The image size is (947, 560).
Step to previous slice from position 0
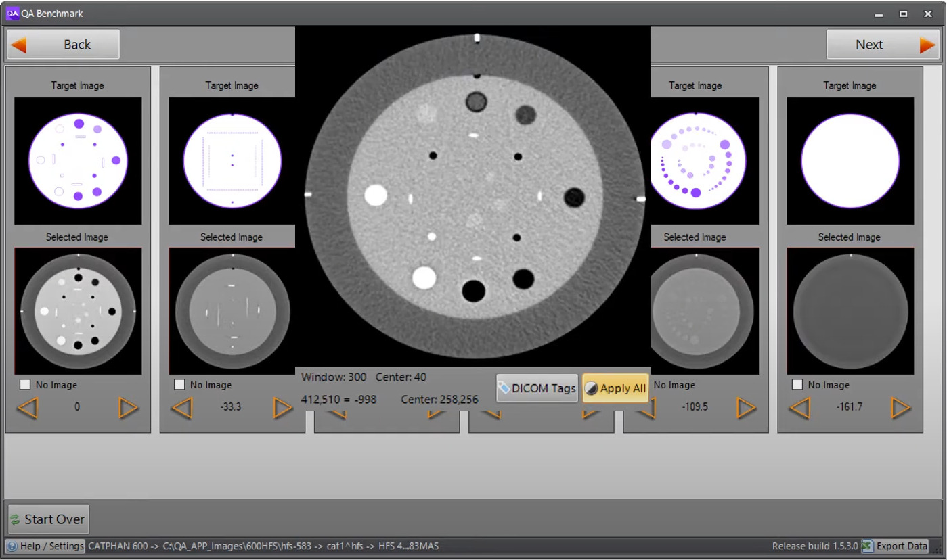point(27,408)
